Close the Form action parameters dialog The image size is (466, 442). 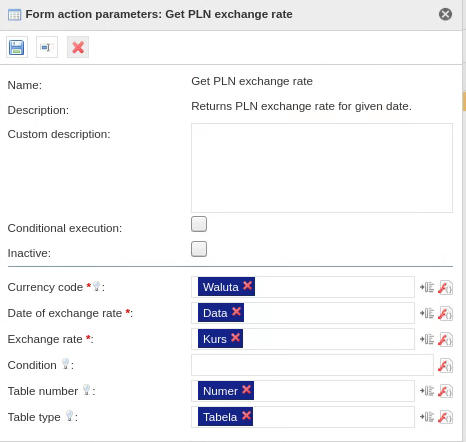[445, 14]
